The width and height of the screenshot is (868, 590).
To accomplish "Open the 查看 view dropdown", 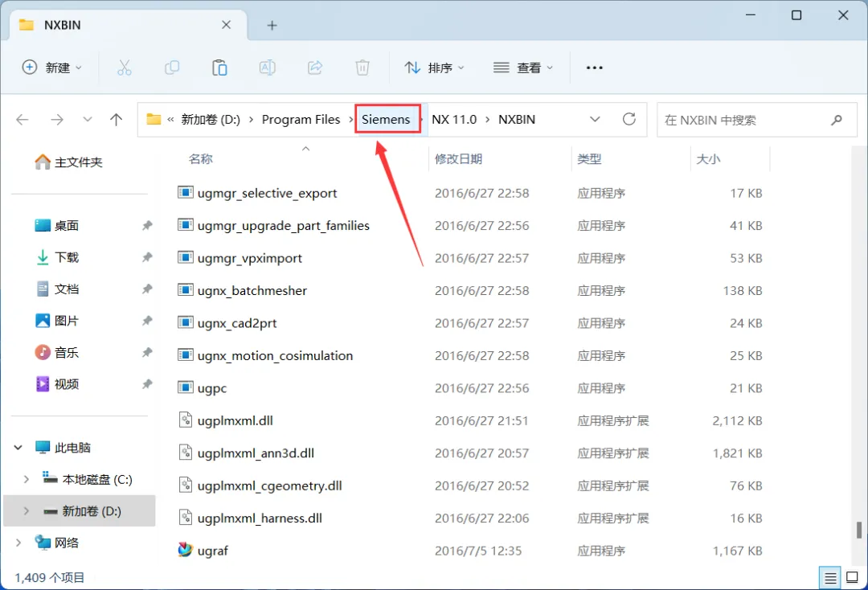I will [x=523, y=68].
